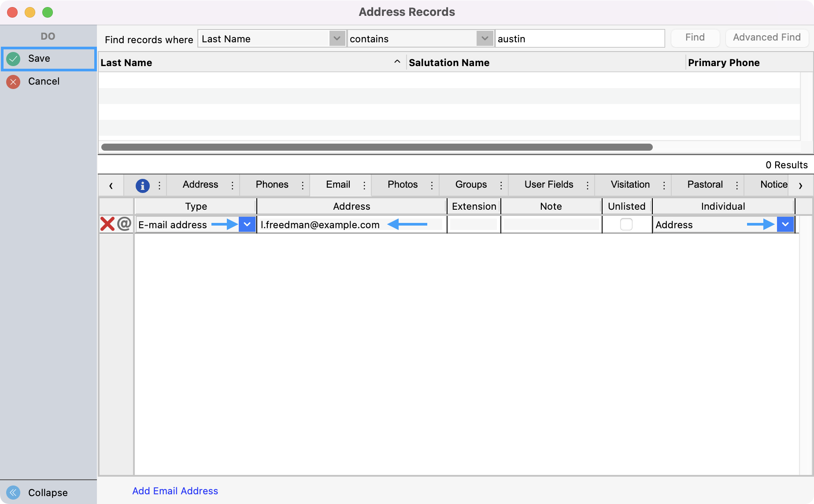Click the Collapse double-arrow icon

click(x=13, y=492)
